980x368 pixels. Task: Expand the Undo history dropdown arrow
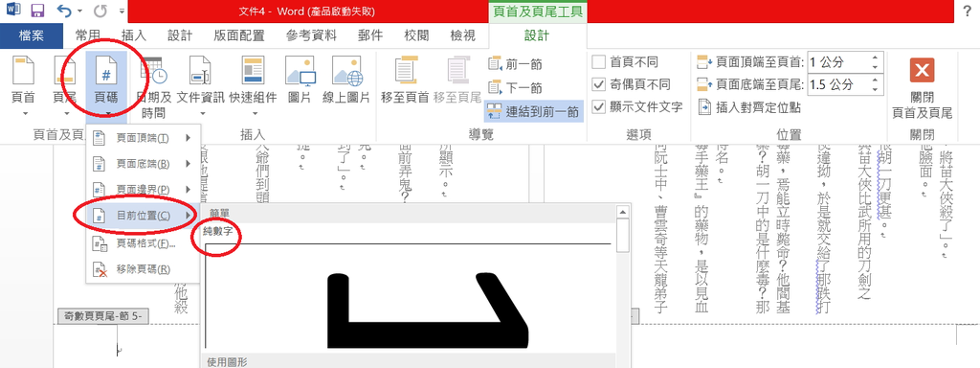(x=78, y=11)
